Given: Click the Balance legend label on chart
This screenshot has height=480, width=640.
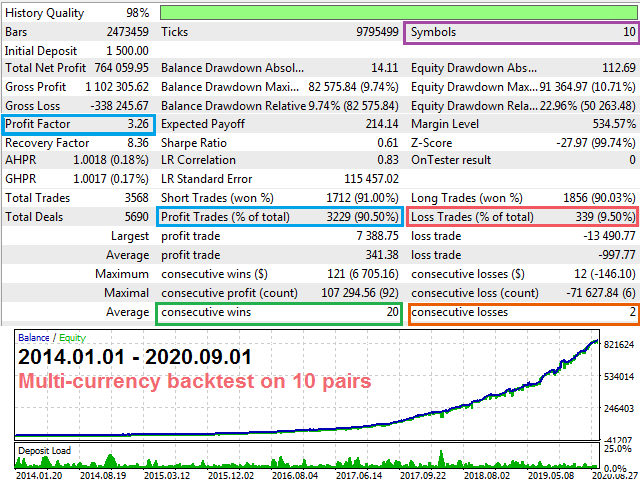Looking at the screenshot, I should click(x=34, y=337).
